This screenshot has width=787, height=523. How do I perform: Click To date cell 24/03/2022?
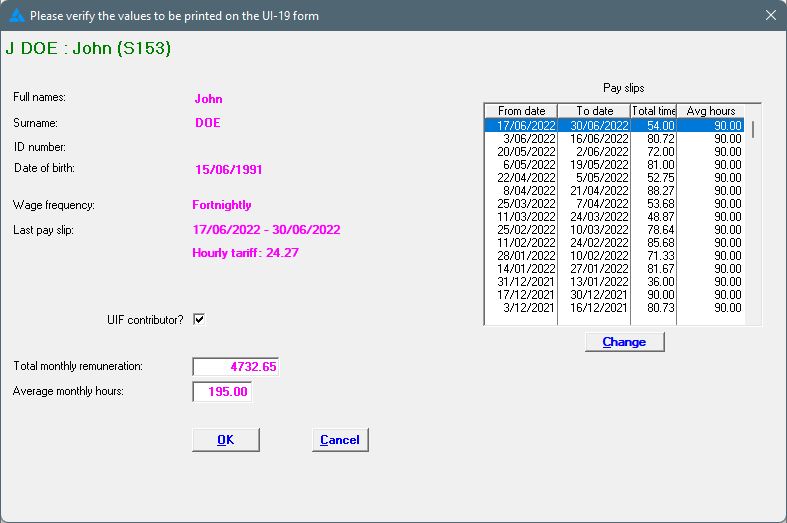[x=599, y=217]
